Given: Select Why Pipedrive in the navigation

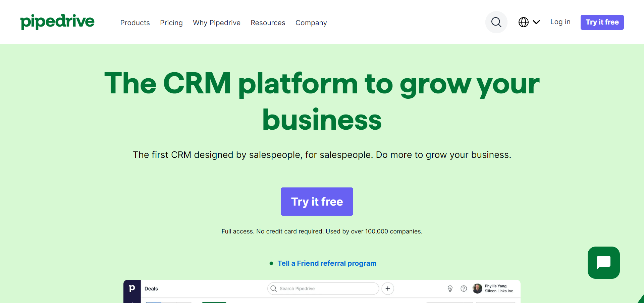Looking at the screenshot, I should pos(216,23).
